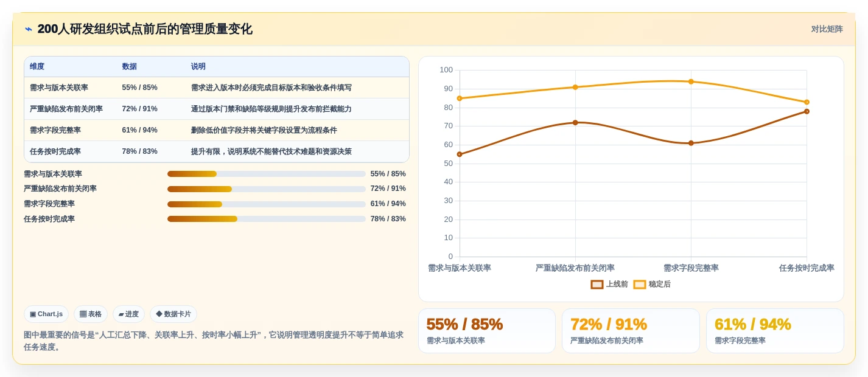Open the 61% / 94% data card
The image size is (868, 377).
coord(775,331)
